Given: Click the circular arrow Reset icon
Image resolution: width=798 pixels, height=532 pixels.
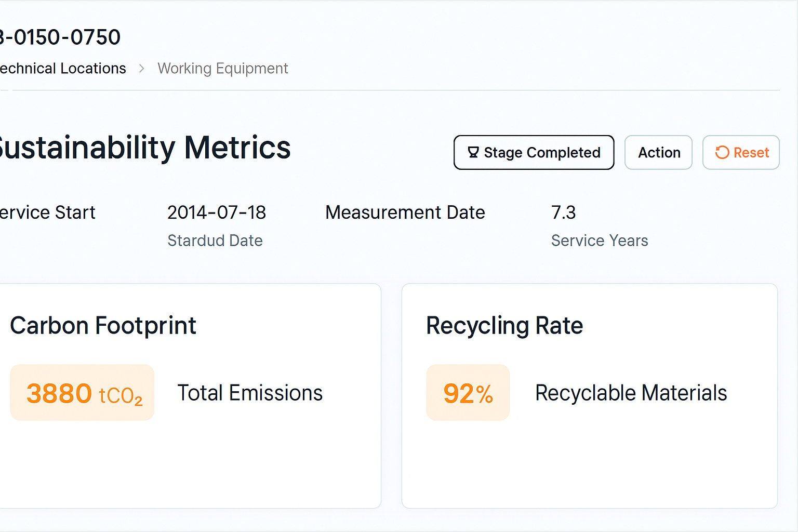Looking at the screenshot, I should (x=722, y=152).
